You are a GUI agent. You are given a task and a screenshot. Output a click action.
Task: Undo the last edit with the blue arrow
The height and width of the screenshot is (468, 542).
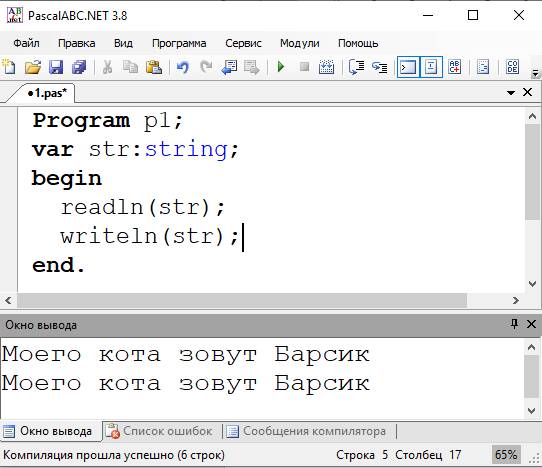tap(183, 67)
